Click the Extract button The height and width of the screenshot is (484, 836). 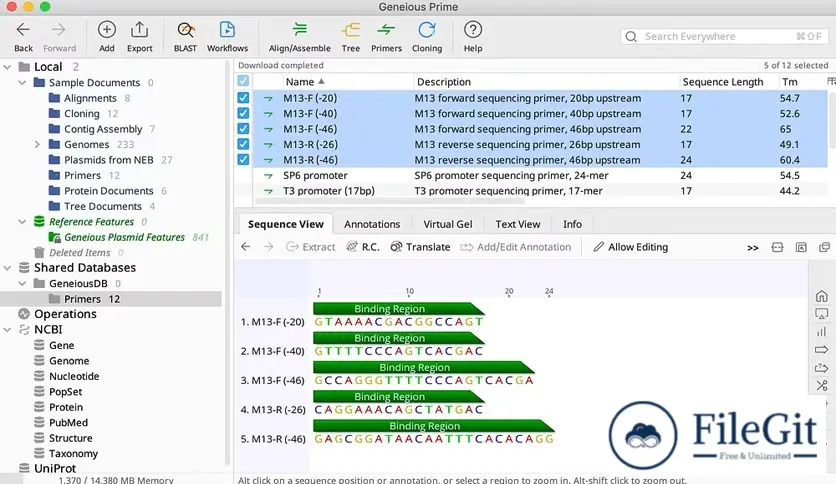coord(311,247)
